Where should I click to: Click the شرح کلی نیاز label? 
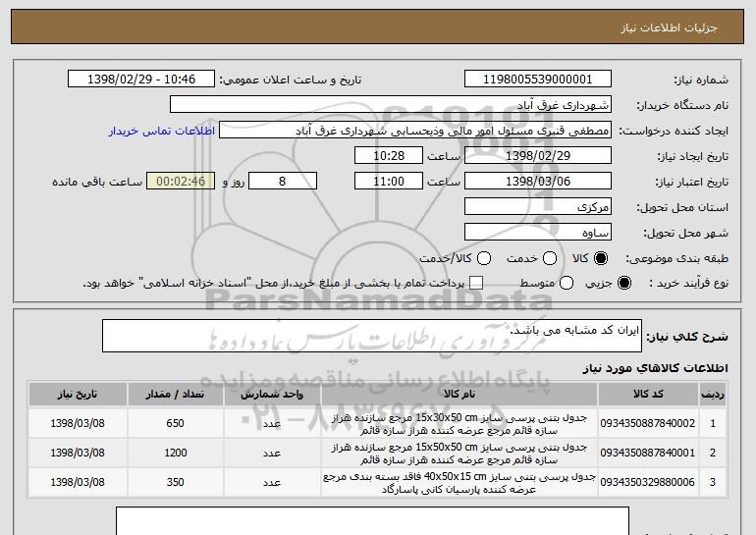[x=687, y=337]
